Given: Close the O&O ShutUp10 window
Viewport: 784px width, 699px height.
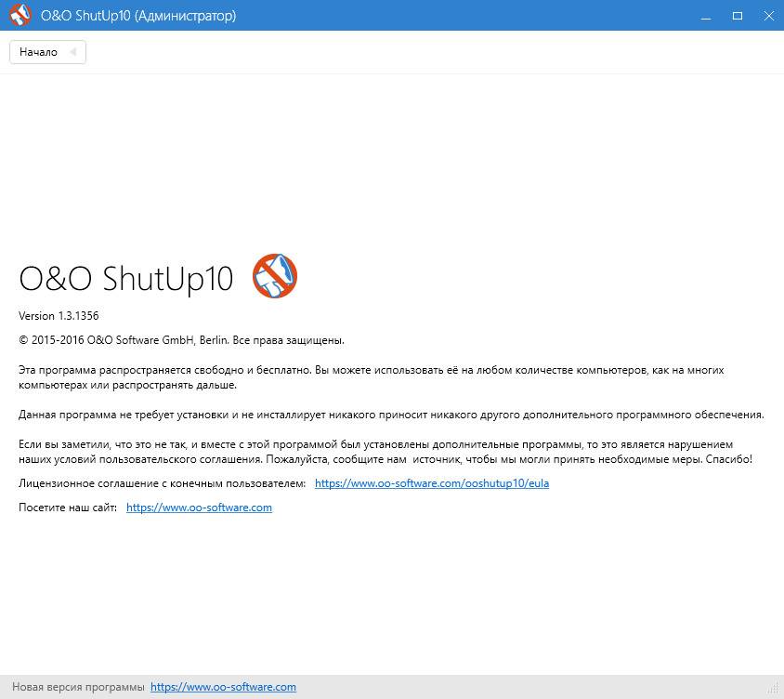Looking at the screenshot, I should pyautogui.click(x=768, y=16).
